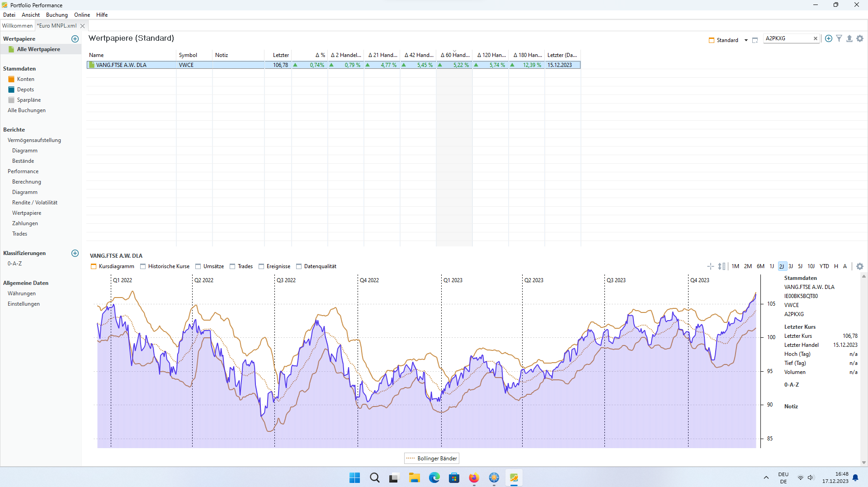Switch to Historische Kurse tab

pyautogui.click(x=165, y=266)
